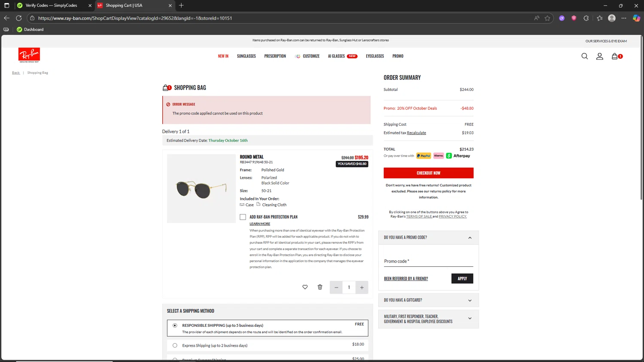Open the Dashboard bookmark
Viewport: 644px width, 362px height.
tap(30, 30)
